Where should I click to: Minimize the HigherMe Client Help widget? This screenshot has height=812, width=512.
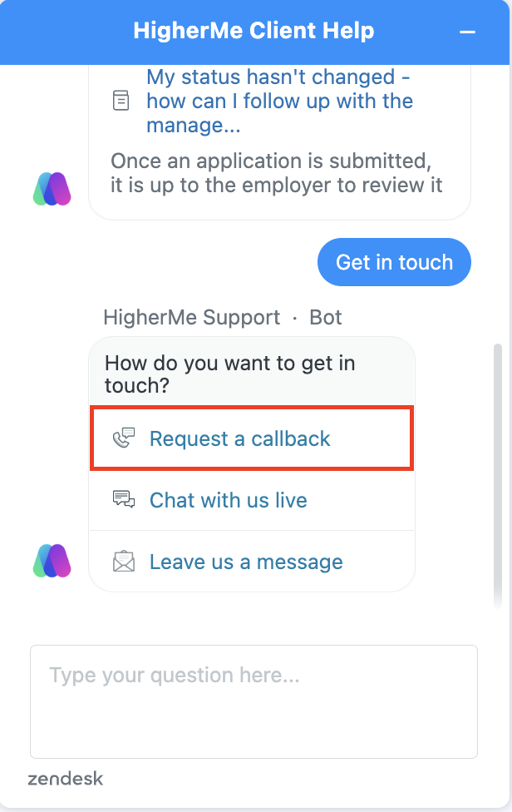[x=468, y=32]
